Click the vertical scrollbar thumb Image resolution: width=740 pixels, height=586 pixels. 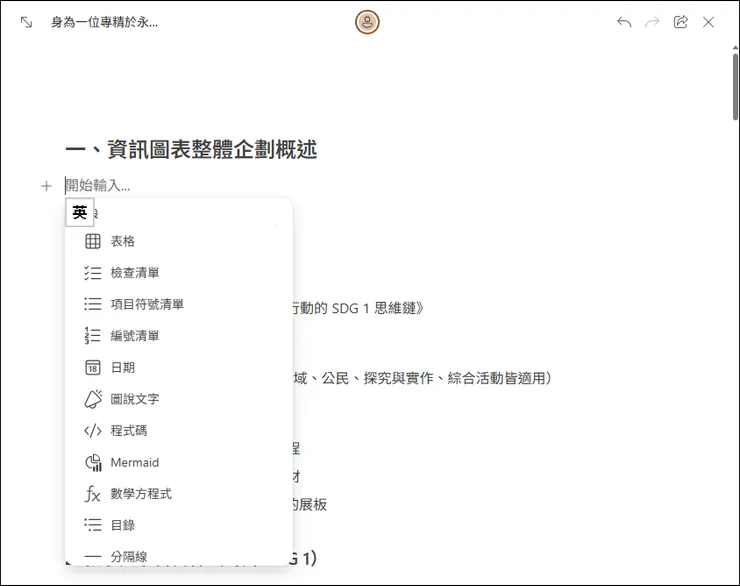coord(735,87)
